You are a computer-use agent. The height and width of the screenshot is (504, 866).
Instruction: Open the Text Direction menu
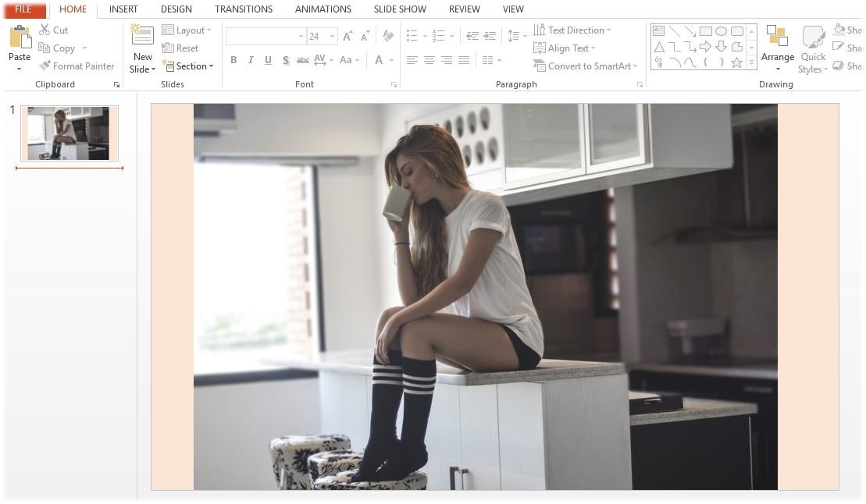[x=572, y=30]
